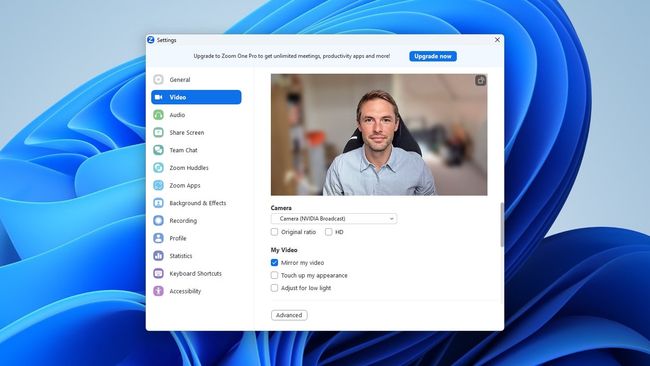650x366 pixels.
Task: Open Share Screen settings icon
Action: (158, 133)
